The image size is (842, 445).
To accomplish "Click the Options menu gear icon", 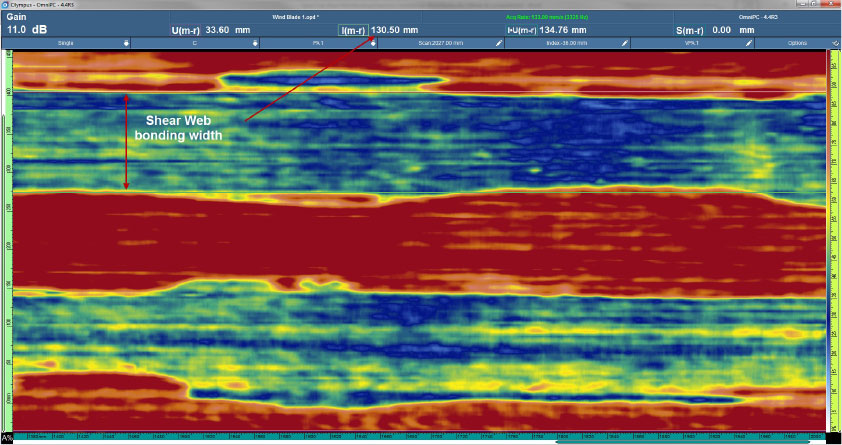I will pyautogui.click(x=836, y=44).
